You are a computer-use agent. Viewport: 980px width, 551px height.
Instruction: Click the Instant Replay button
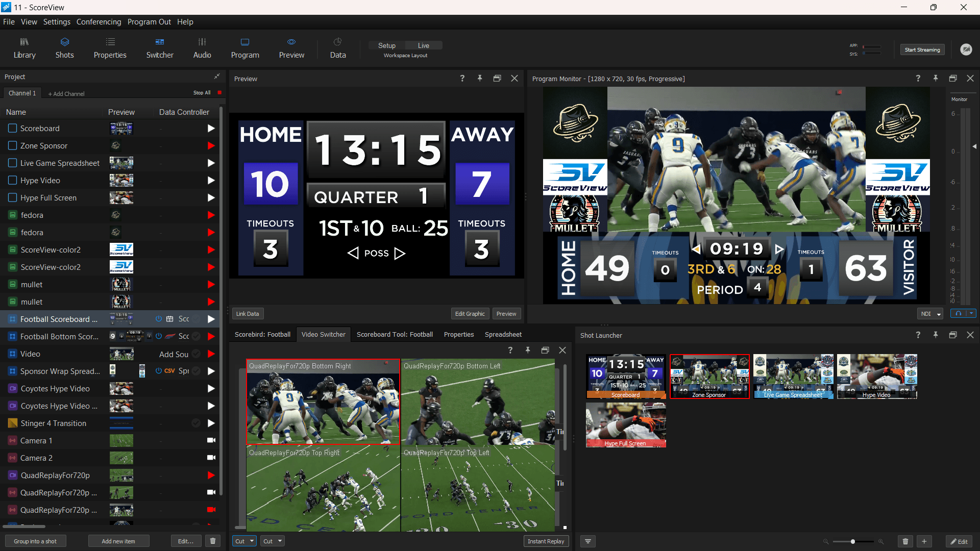546,541
